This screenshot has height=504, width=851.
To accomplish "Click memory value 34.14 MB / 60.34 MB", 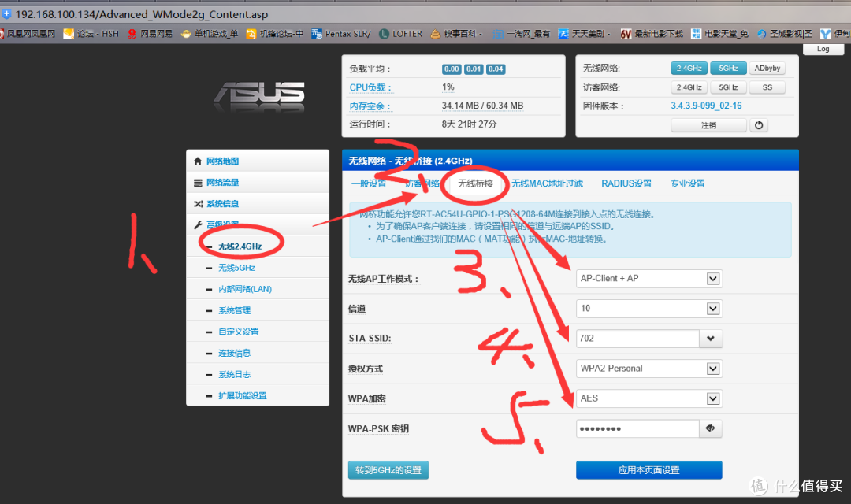I will pos(482,106).
